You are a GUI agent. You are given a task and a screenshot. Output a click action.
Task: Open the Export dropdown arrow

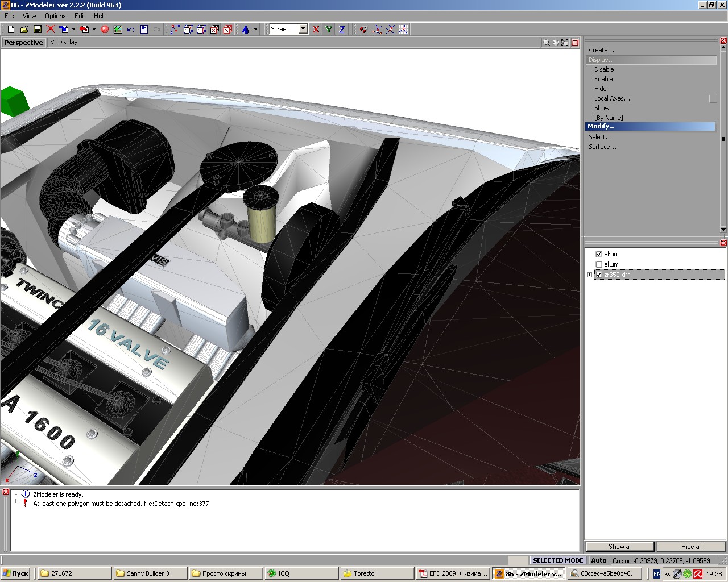pyautogui.click(x=94, y=29)
